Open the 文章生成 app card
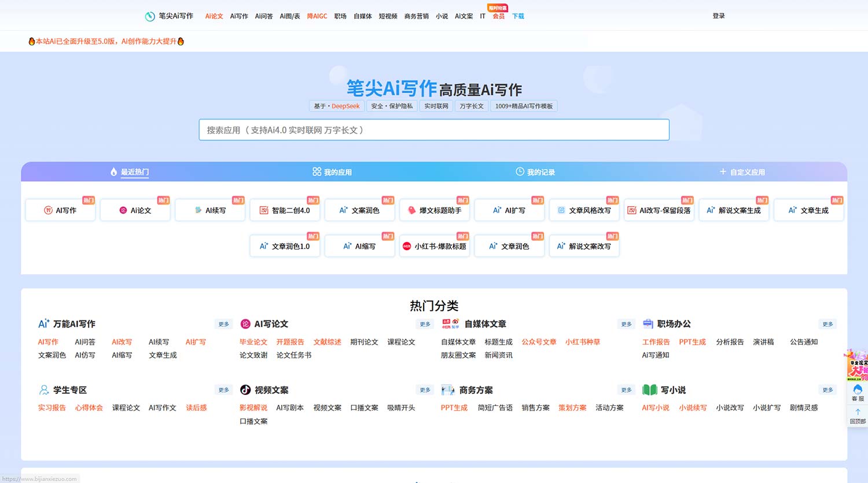This screenshot has width=868, height=483. (809, 210)
